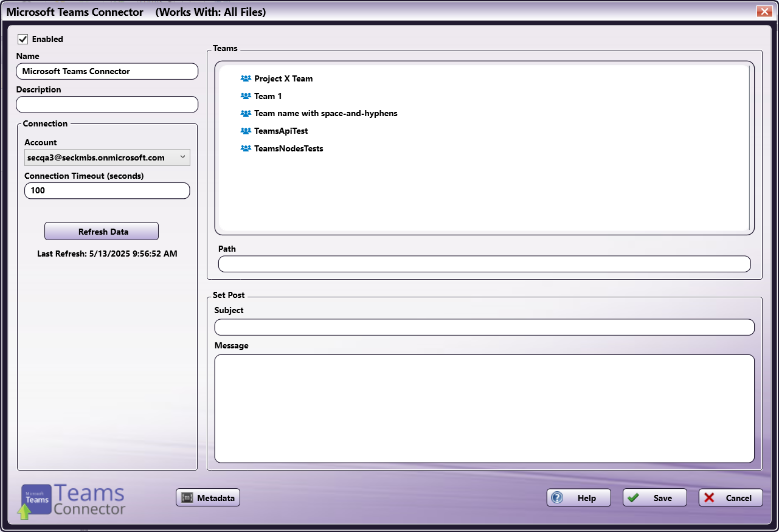This screenshot has width=779, height=532.
Task: Click the TeamsNodesTests group icon
Action: click(x=246, y=148)
